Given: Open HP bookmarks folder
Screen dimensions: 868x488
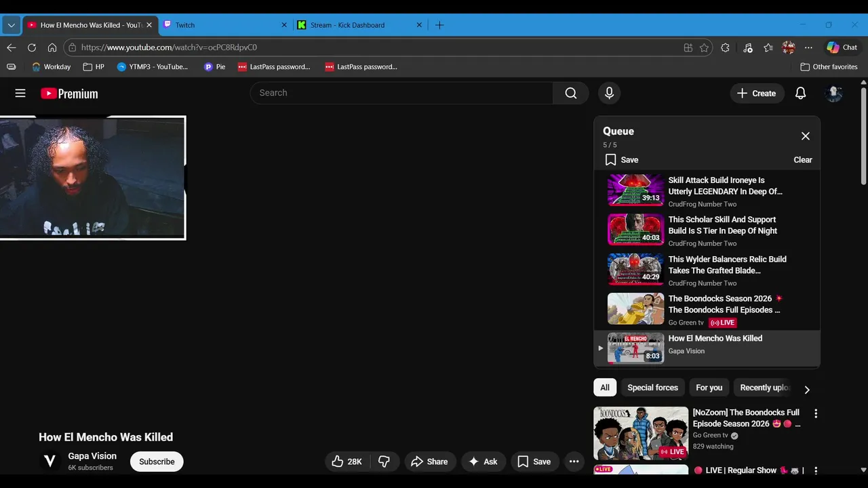Looking at the screenshot, I should [94, 67].
